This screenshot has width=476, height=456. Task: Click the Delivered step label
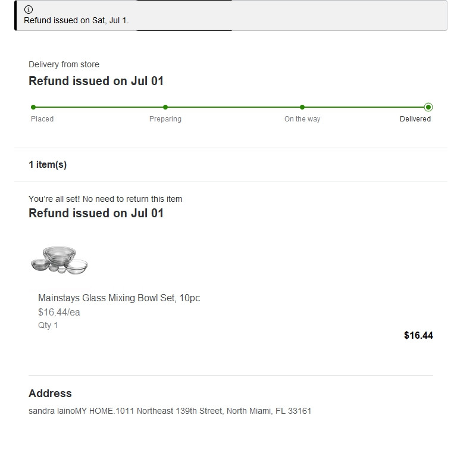pos(415,119)
